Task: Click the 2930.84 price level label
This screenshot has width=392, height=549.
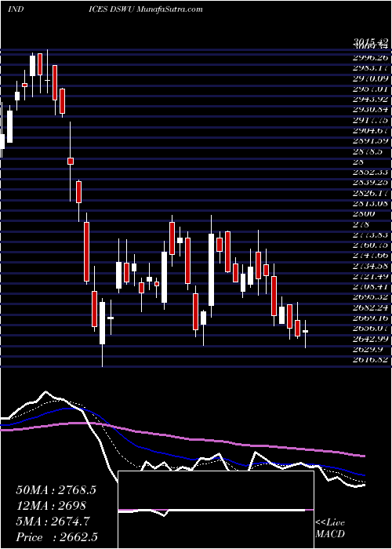Action: [x=370, y=110]
